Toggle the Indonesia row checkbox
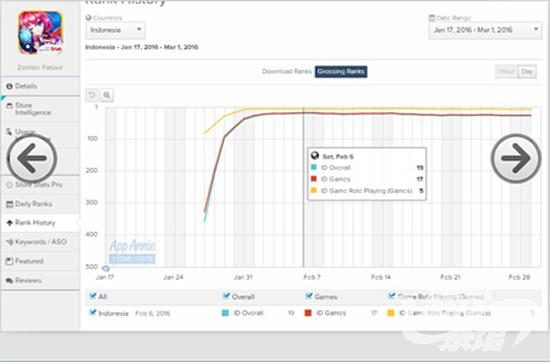This screenshot has height=362, width=550. pyautogui.click(x=93, y=312)
